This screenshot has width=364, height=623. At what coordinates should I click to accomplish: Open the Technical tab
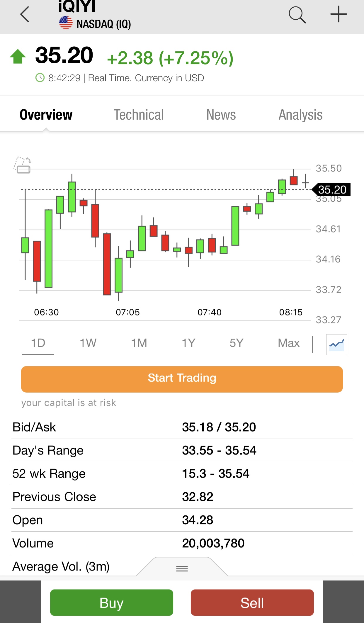coord(139,115)
